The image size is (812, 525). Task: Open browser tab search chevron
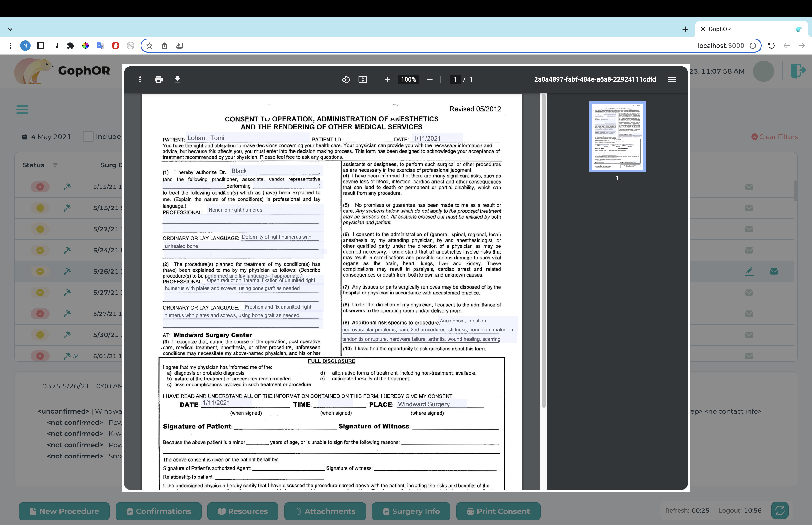tap(10, 29)
